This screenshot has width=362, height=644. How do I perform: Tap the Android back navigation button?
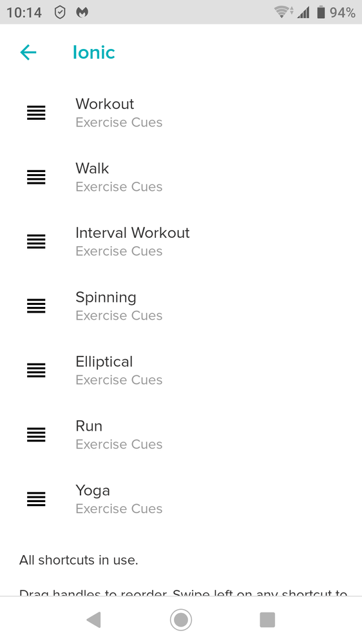point(94,620)
